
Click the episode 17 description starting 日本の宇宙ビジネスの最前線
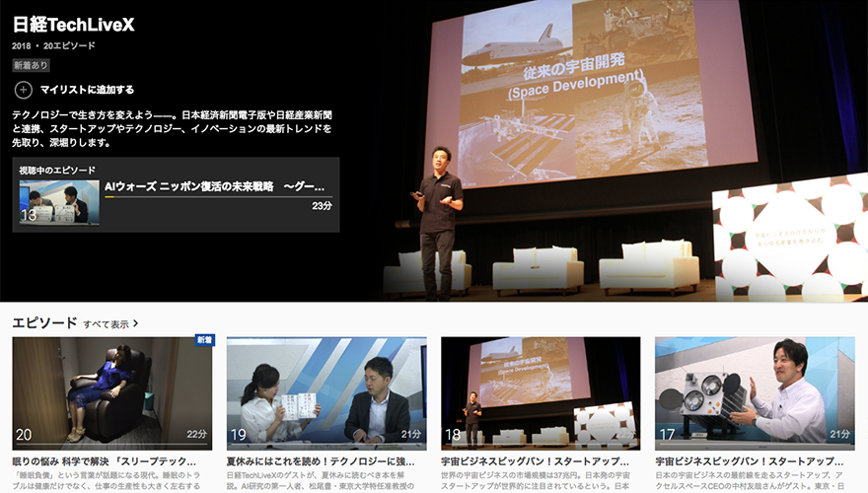click(x=749, y=480)
